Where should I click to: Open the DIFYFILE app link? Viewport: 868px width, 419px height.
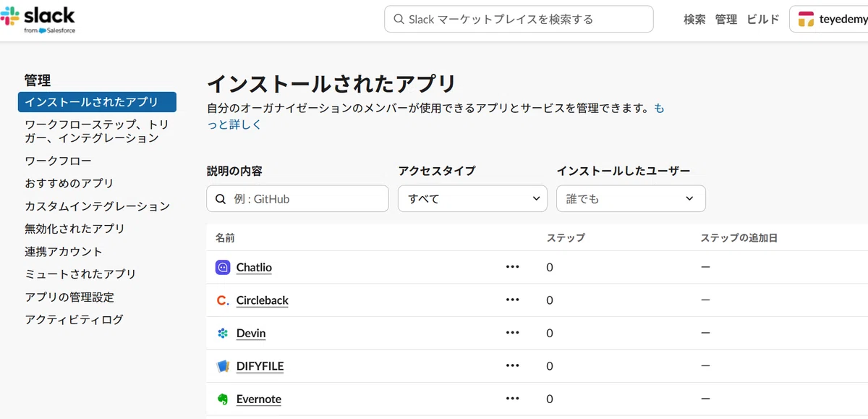pyautogui.click(x=260, y=366)
